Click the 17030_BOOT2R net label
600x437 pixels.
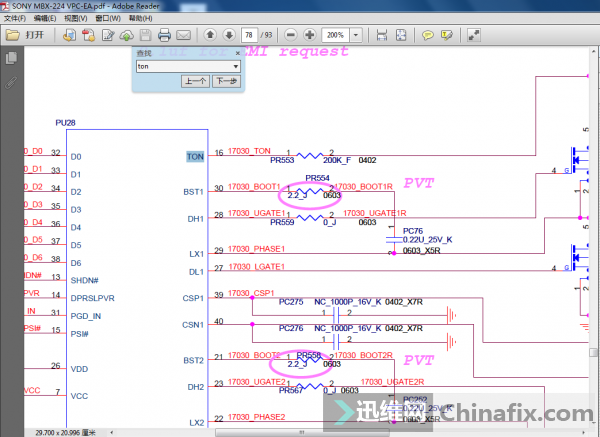[364, 355]
